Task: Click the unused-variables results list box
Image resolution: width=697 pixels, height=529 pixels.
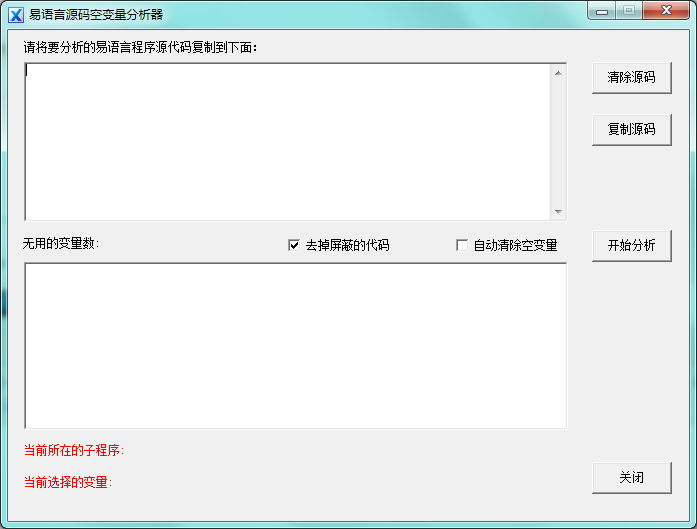Action: click(x=296, y=346)
